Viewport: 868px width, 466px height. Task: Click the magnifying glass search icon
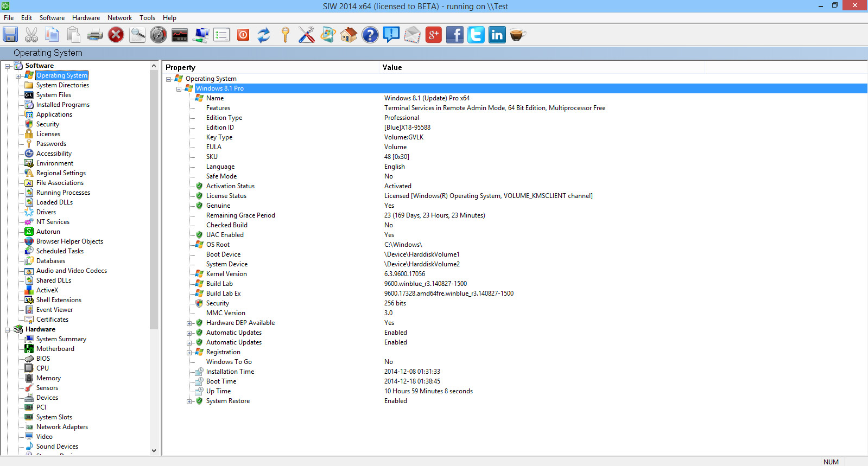[x=137, y=35]
